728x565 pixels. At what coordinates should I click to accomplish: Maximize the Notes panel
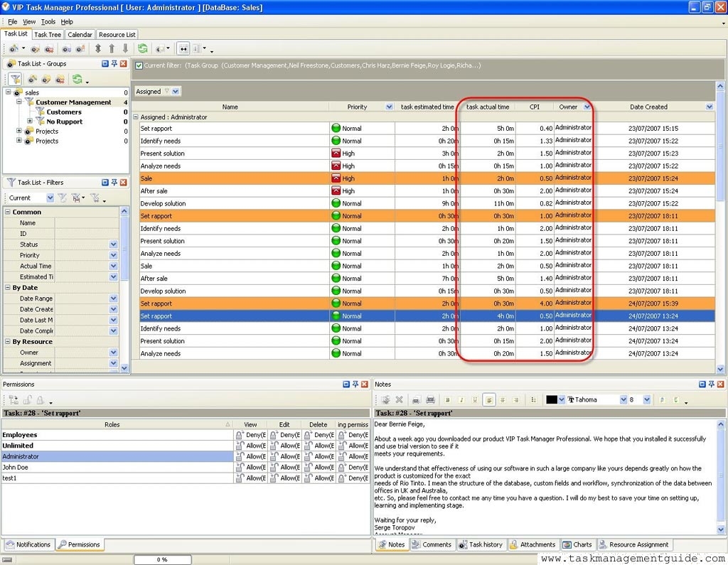tap(702, 384)
